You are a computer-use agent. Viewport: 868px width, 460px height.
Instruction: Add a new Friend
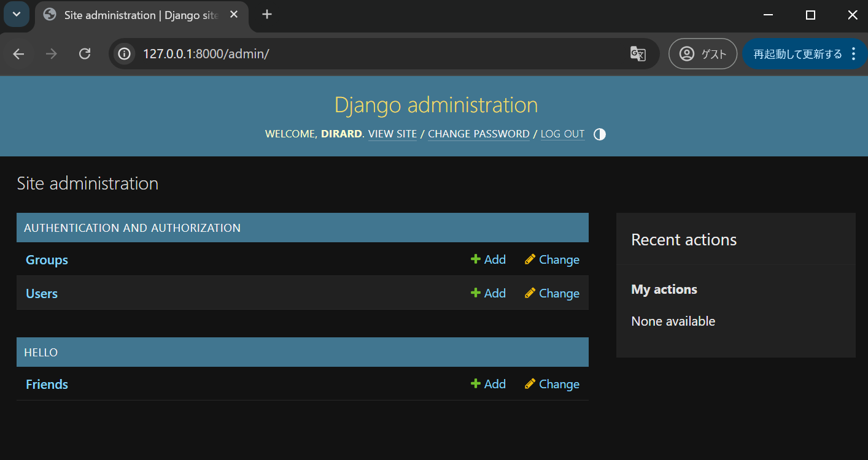click(x=489, y=384)
